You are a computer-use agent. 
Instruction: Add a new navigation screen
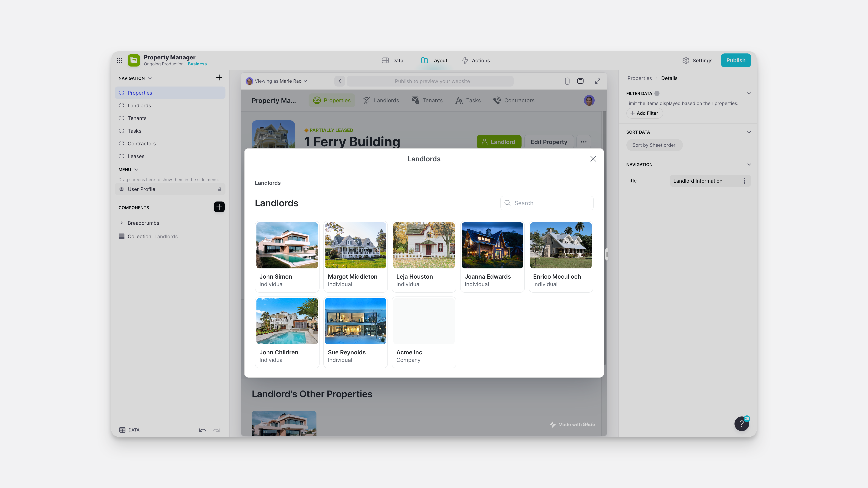point(219,77)
